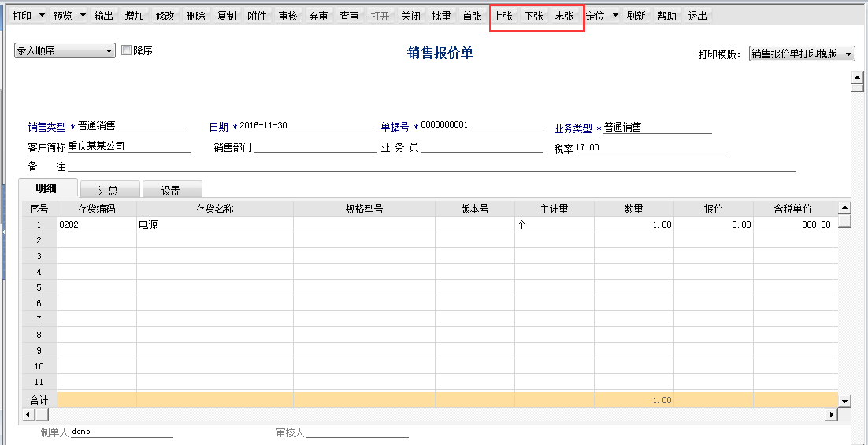Click the 客户简称 input field

(128, 146)
